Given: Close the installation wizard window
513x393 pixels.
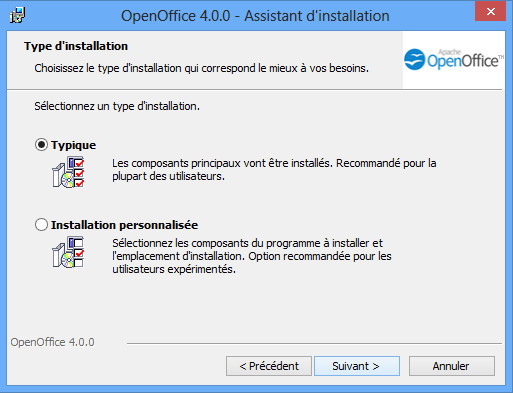Looking at the screenshot, I should (491, 12).
